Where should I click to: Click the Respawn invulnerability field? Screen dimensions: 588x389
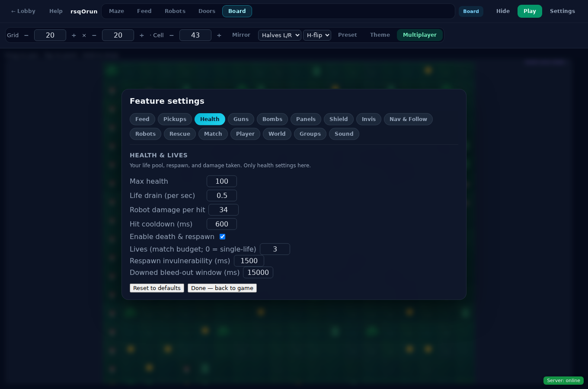coord(249,261)
